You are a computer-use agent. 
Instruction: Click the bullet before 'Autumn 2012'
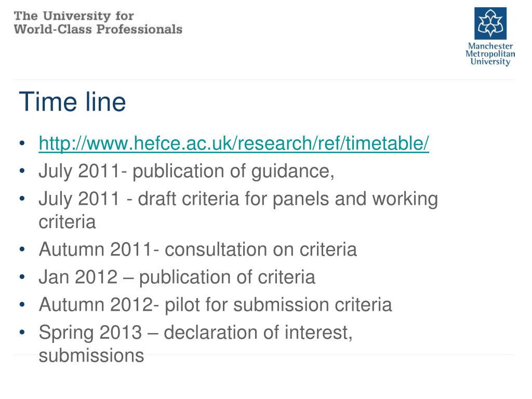[22, 304]
